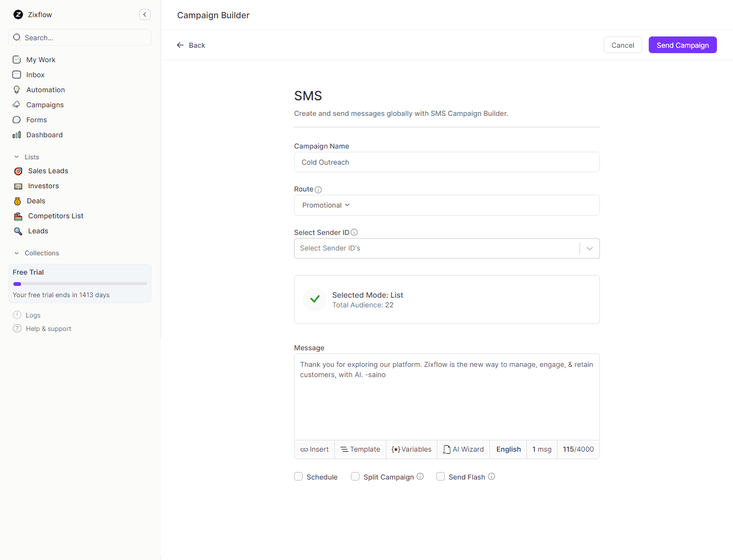This screenshot has width=733, height=560.
Task: Click the Send Campaign button
Action: 682,45
